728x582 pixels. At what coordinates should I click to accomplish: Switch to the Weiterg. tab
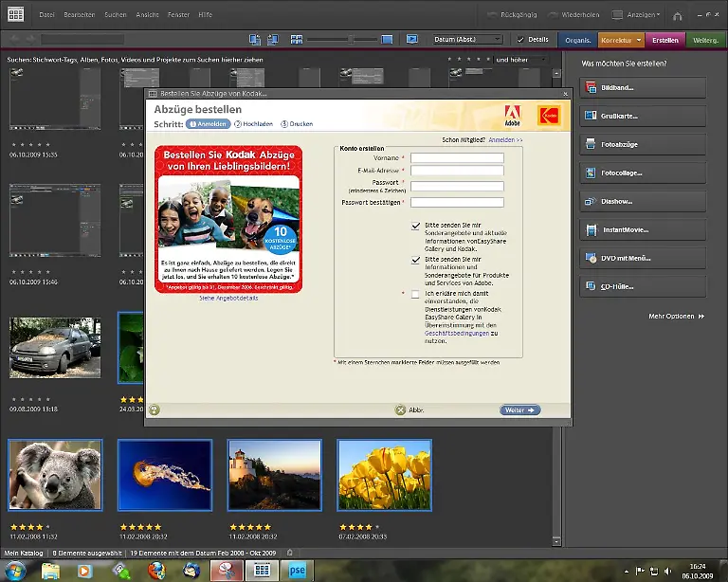click(706, 40)
